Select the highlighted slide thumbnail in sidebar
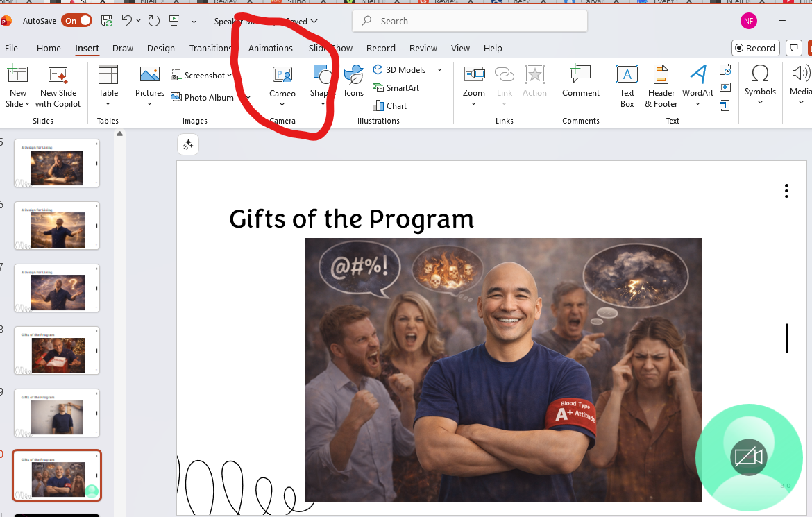Viewport: 812px width, 517px height. click(56, 475)
